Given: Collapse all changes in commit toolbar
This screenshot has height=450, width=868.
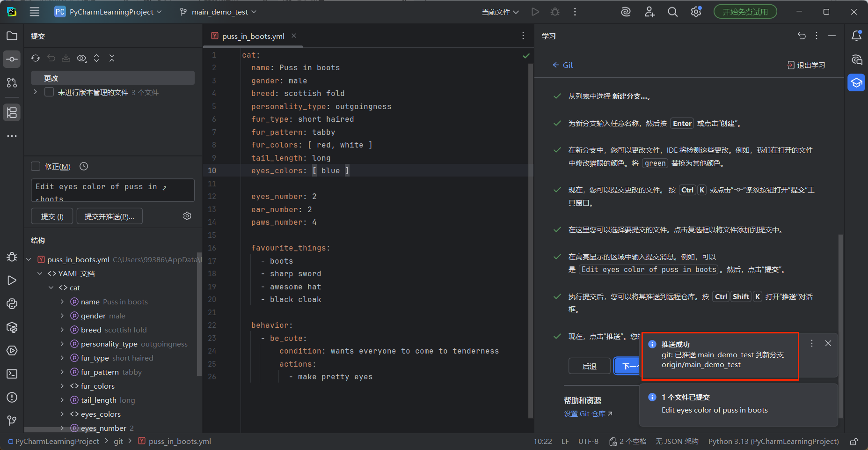Looking at the screenshot, I should point(112,58).
